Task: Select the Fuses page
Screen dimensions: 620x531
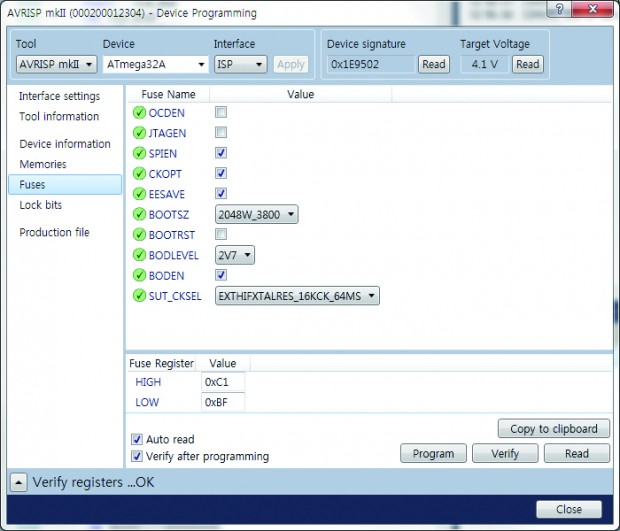Action: [65, 185]
